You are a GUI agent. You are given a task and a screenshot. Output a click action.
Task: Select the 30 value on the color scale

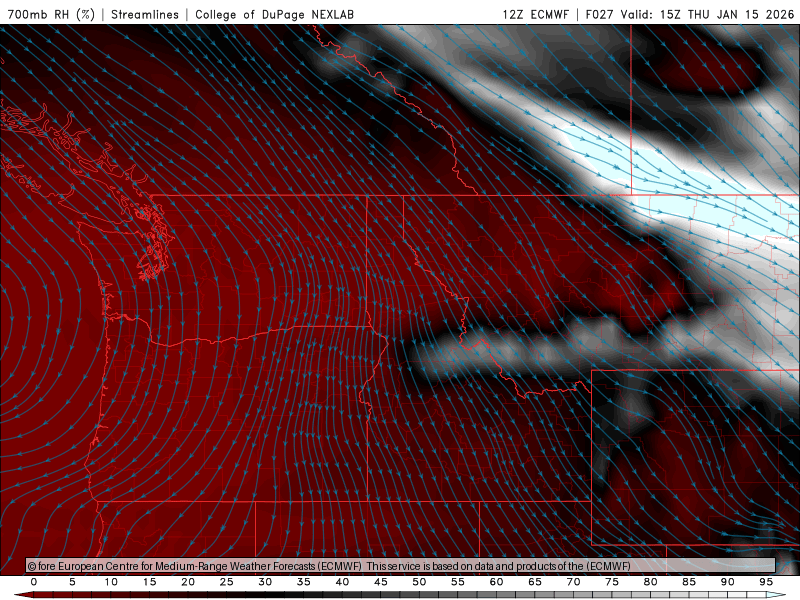click(x=265, y=582)
